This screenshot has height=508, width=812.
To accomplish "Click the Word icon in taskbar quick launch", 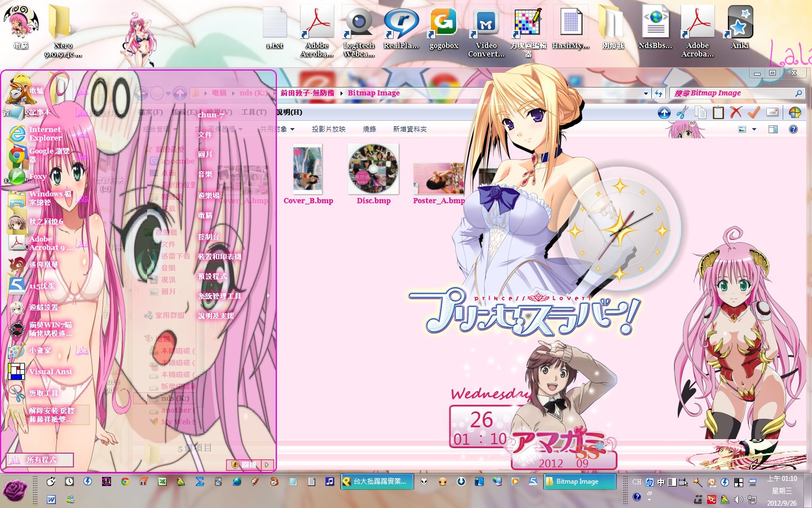I will tap(51, 499).
